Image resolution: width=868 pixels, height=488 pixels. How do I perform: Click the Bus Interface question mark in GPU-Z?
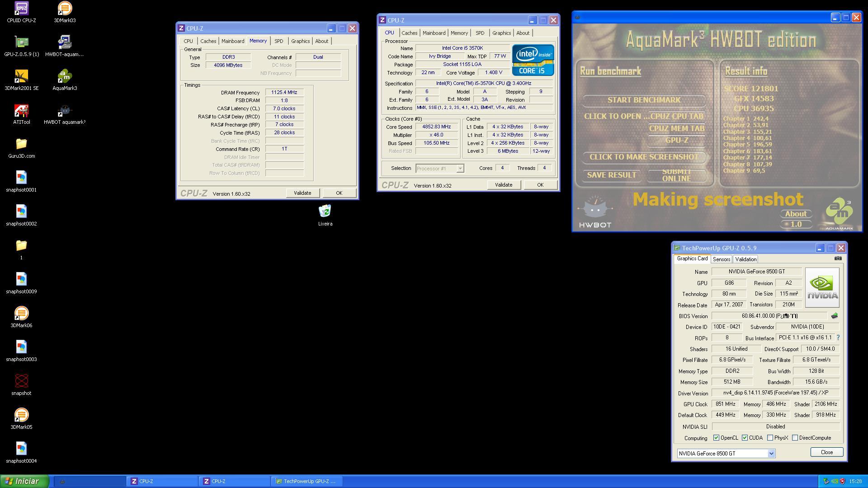click(x=838, y=338)
